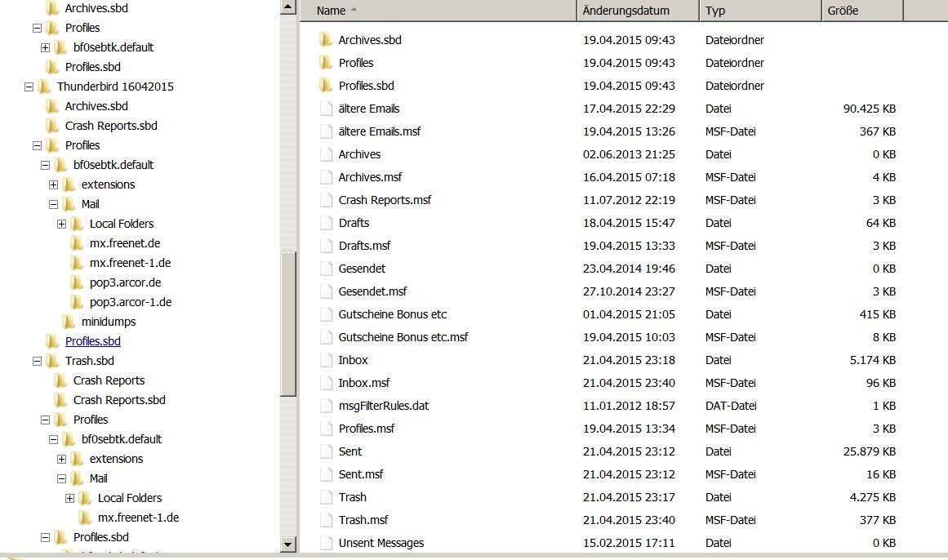The height and width of the screenshot is (560, 948).
Task: Click the Trash.sbd folder icon in tree
Action: coord(52,361)
